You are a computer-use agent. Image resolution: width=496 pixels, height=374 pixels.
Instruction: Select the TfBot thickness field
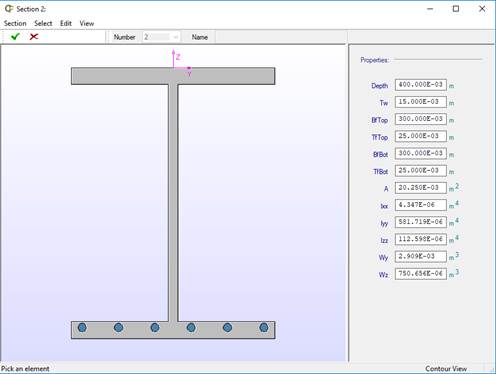[x=421, y=171]
